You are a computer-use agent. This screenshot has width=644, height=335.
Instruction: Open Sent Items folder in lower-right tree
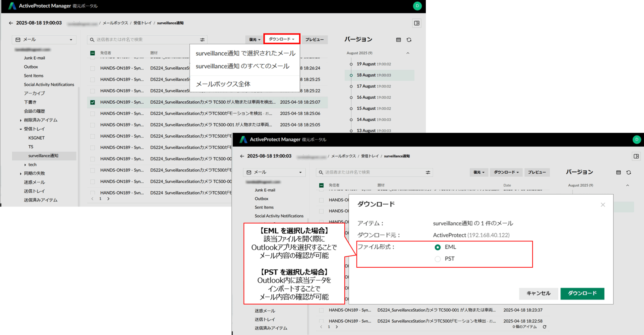[x=264, y=207]
